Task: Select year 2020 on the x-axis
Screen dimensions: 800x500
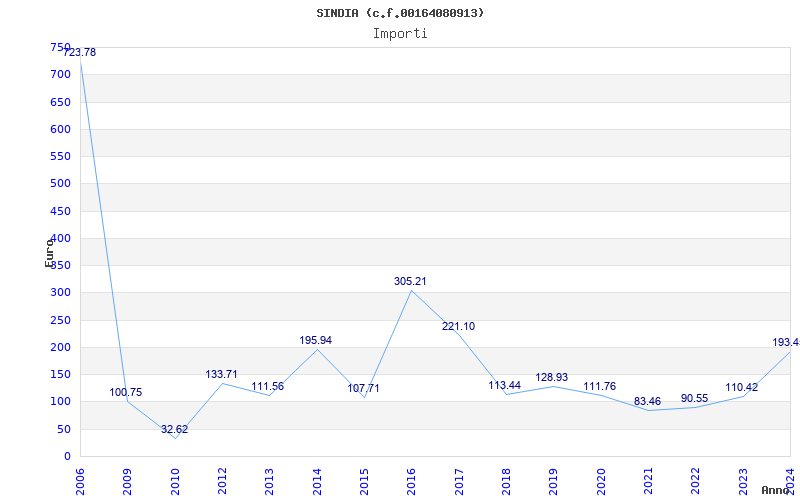Action: 600,478
